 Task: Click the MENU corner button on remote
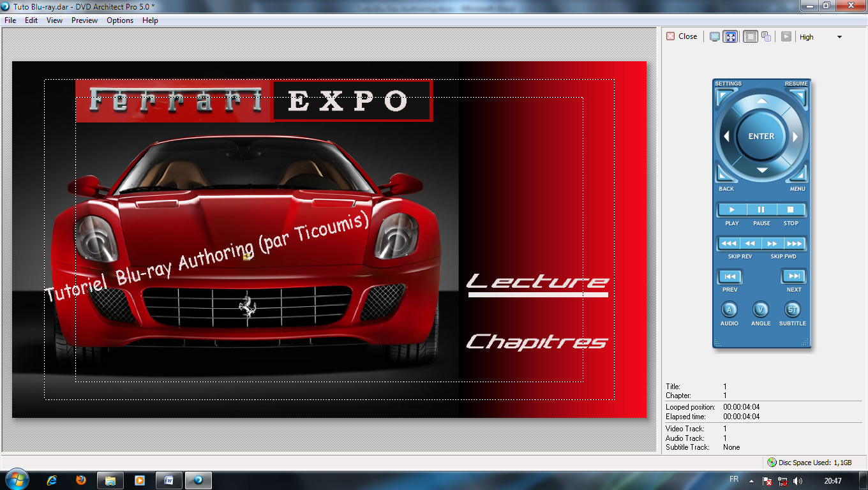pos(798,174)
